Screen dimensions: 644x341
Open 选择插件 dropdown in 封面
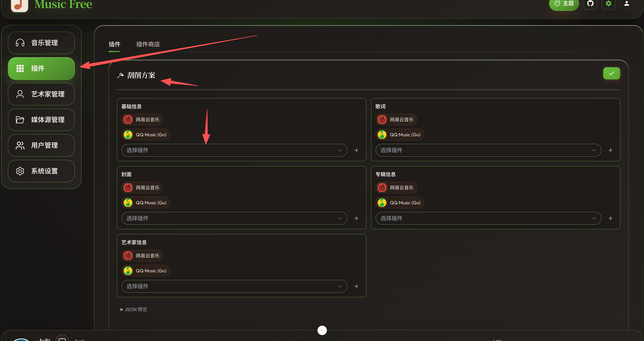(x=234, y=218)
